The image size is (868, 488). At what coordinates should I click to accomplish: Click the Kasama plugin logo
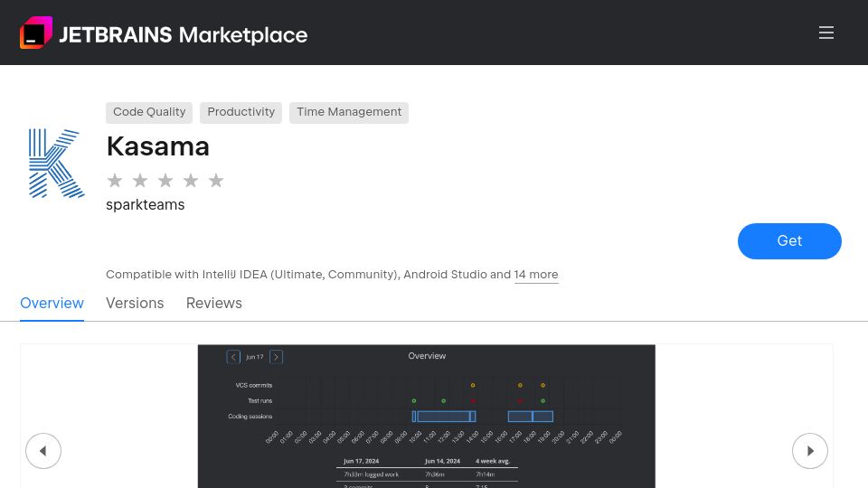56,164
